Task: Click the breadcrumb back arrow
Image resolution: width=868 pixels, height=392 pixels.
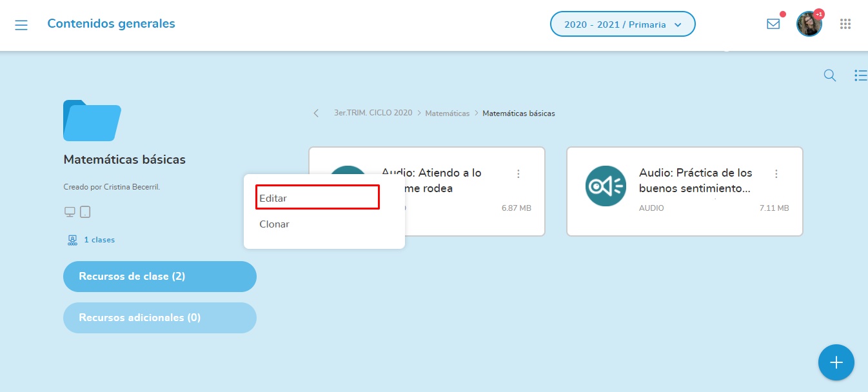Action: point(316,113)
